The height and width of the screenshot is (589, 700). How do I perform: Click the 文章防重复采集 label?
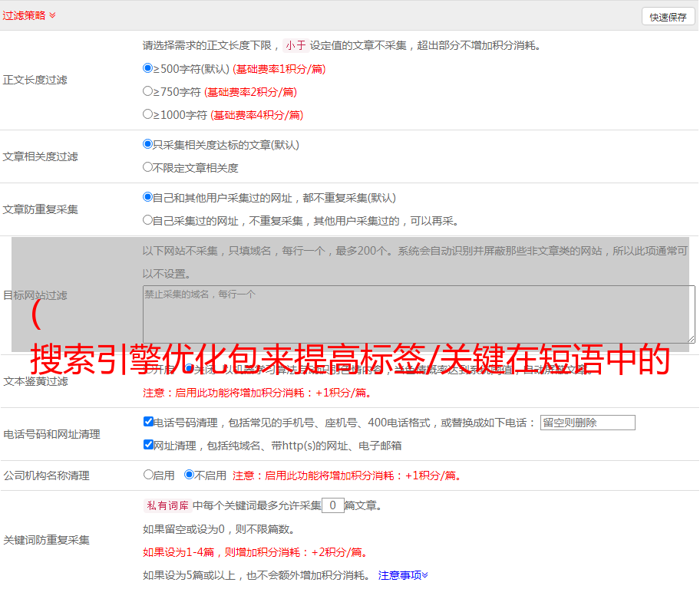[x=40, y=209]
